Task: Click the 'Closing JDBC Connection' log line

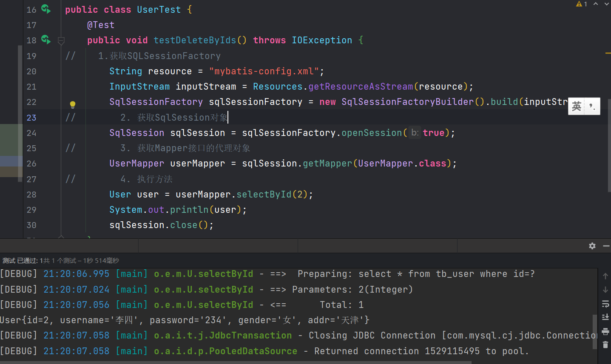Action: pyautogui.click(x=298, y=336)
